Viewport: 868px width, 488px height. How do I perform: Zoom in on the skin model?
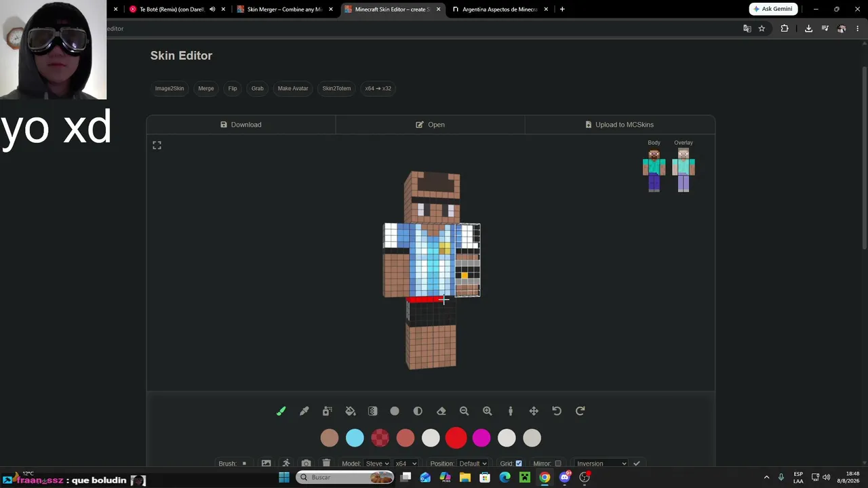(487, 411)
